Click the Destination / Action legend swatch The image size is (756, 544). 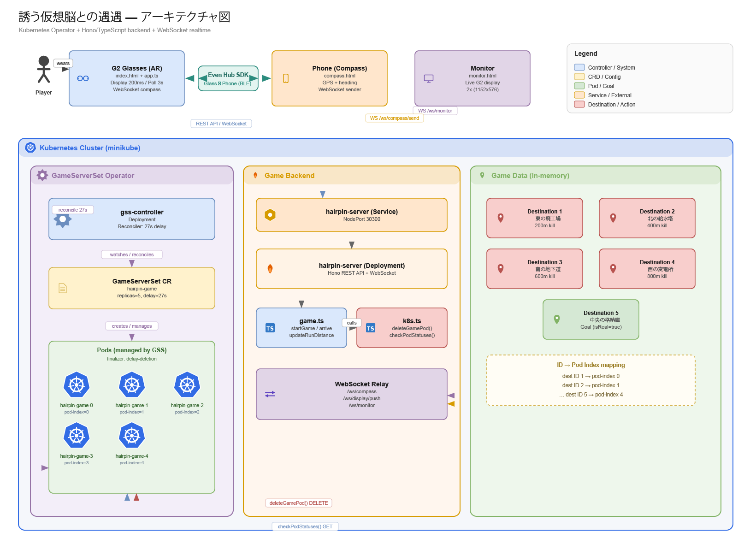[x=579, y=104]
